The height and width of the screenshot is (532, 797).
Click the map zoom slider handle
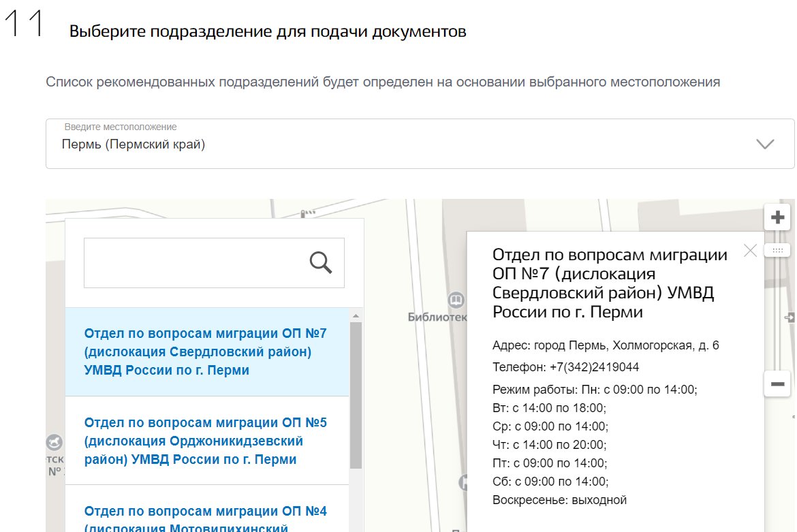pyautogui.click(x=777, y=251)
